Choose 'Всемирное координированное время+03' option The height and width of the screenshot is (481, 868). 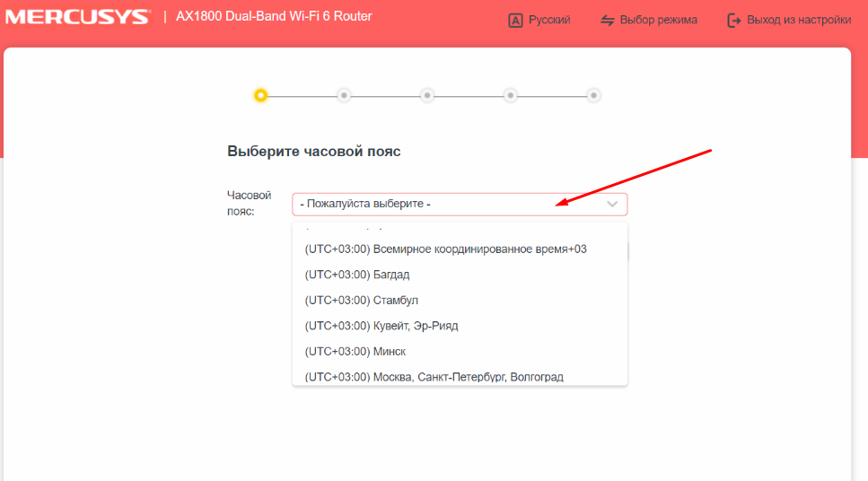pos(445,249)
